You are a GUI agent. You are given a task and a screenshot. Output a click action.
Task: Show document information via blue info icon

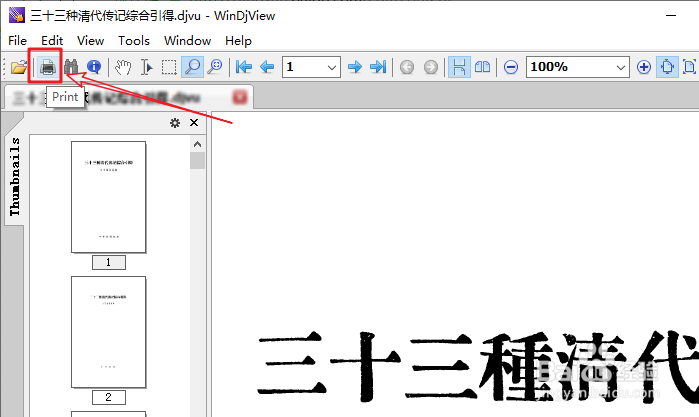point(94,67)
